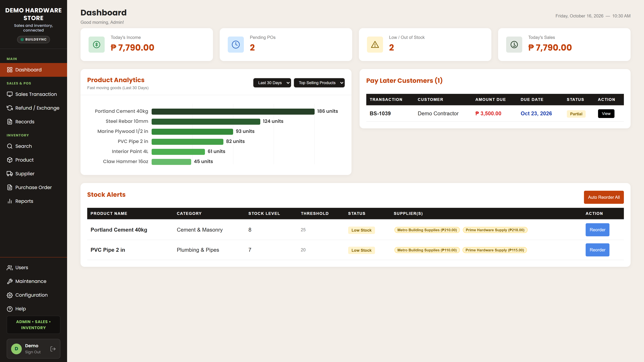Click the Product box icon

pyautogui.click(x=10, y=160)
